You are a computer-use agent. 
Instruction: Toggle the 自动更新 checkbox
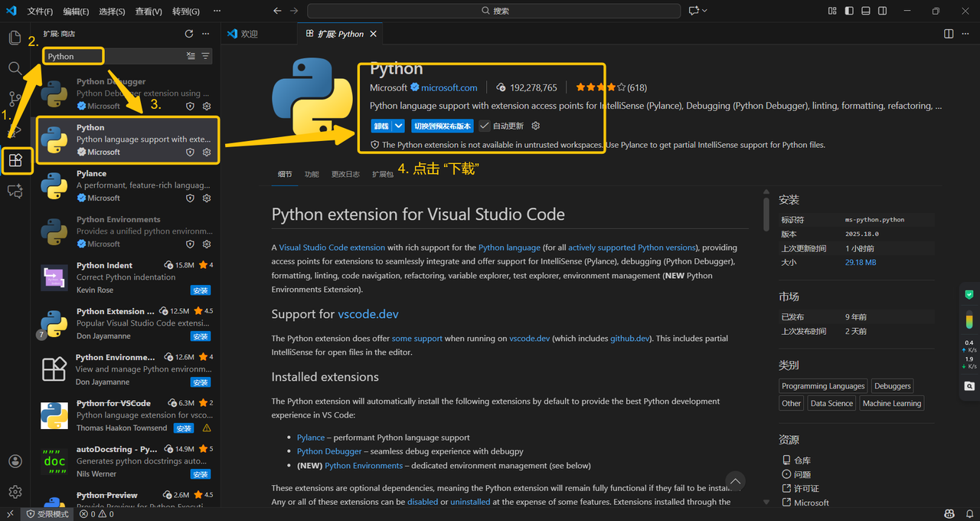tap(485, 126)
